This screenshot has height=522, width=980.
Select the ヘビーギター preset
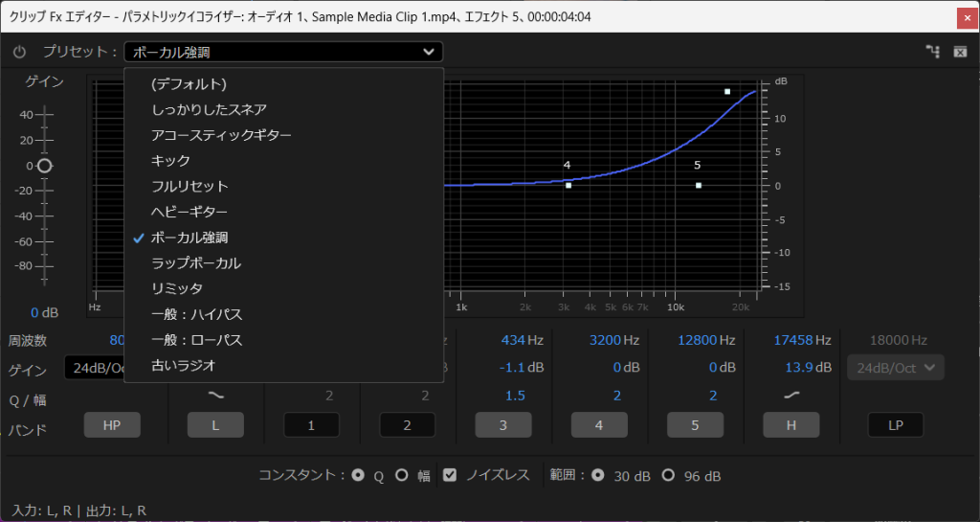(283, 212)
